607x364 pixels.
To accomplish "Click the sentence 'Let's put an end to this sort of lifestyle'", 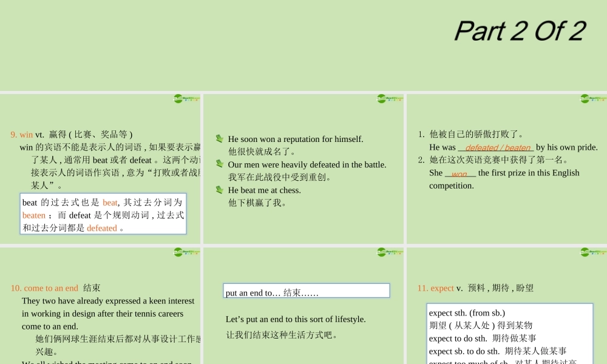I will (x=296, y=320).
